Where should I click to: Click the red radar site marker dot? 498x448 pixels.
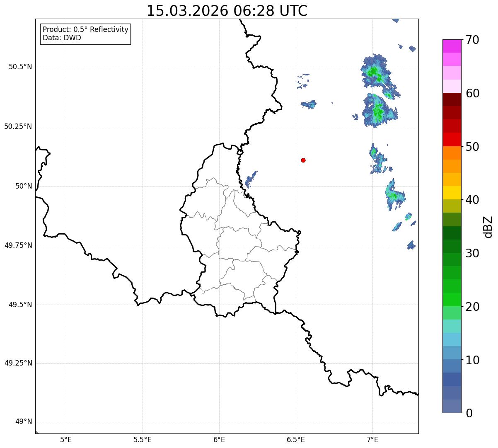pos(303,160)
